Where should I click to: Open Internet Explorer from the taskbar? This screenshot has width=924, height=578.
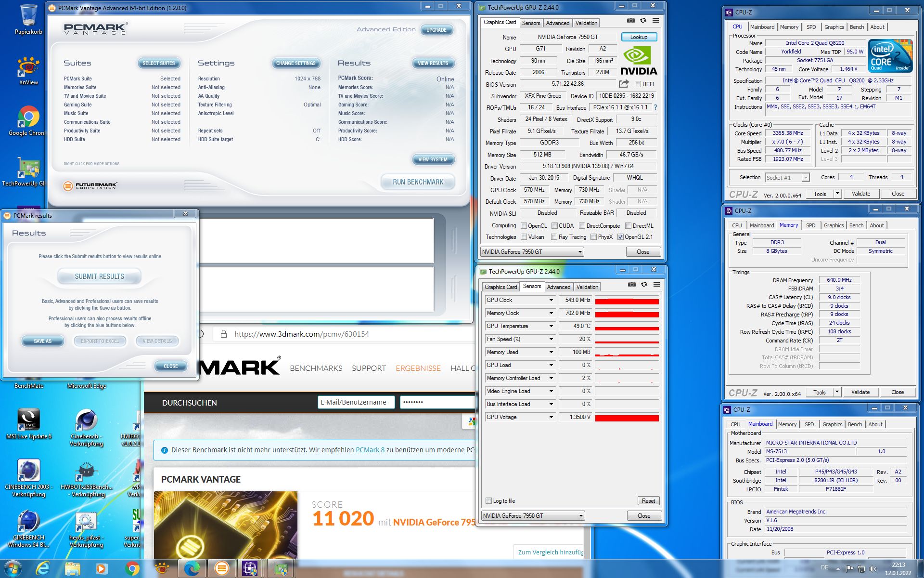click(43, 569)
